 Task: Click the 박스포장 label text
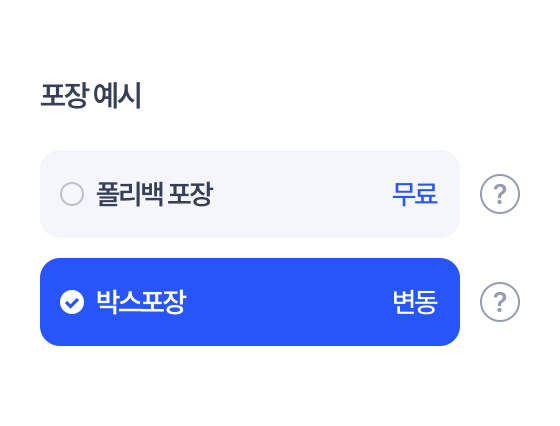pyautogui.click(x=141, y=302)
